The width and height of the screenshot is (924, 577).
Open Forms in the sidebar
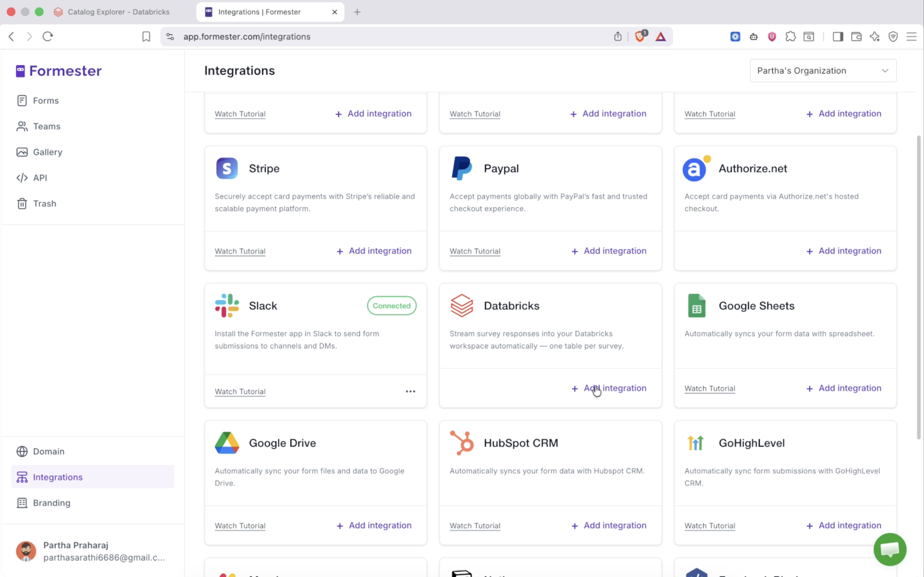(x=37, y=101)
